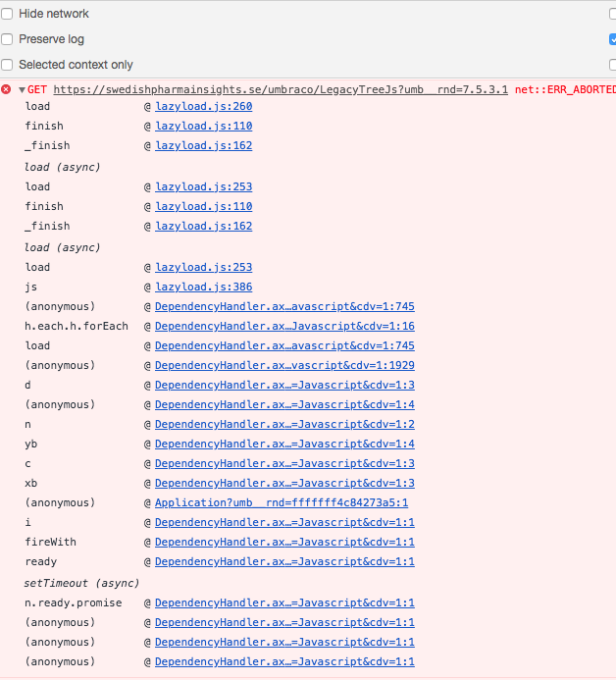Click the source link beside the ready frame

[x=284, y=561]
